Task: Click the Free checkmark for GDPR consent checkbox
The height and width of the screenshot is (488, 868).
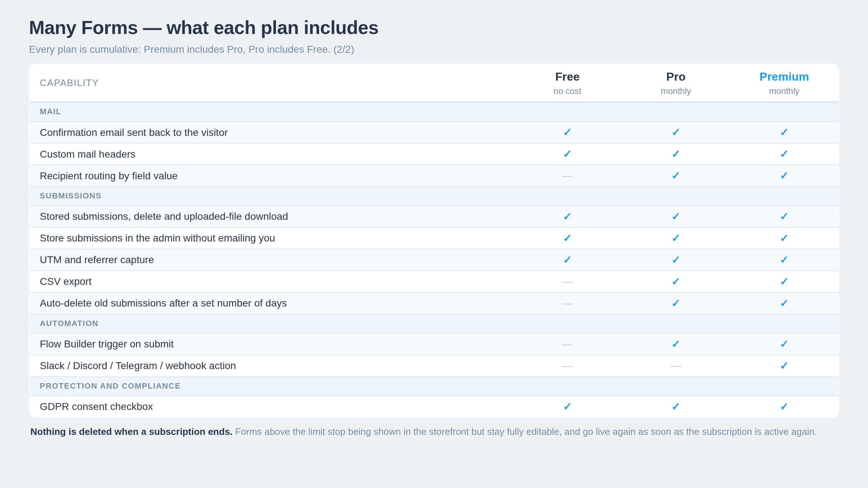Action: (567, 407)
